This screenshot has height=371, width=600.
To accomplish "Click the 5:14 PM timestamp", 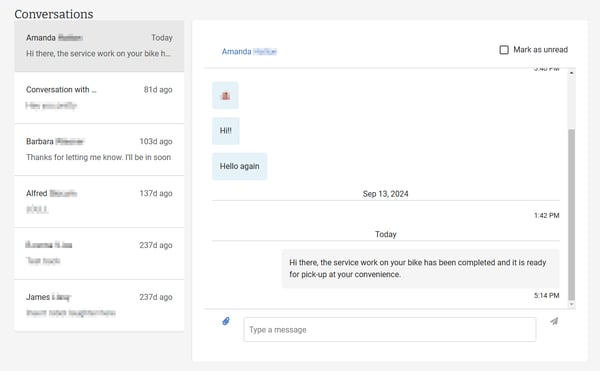I will (x=546, y=295).
